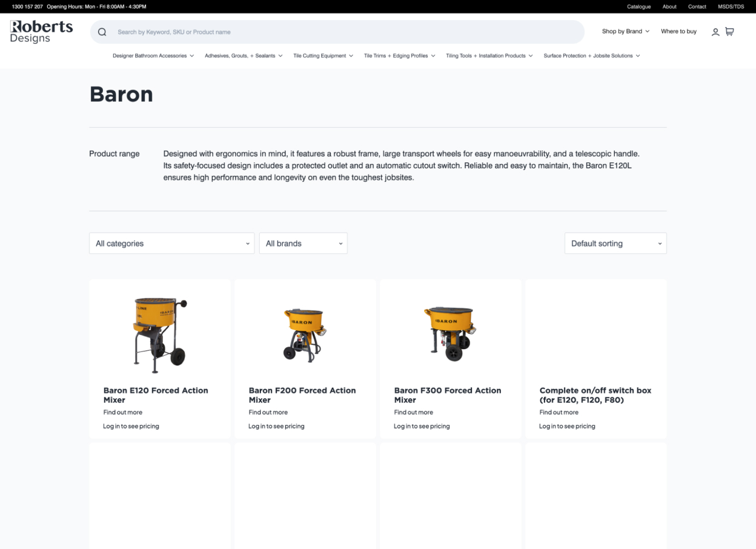Click the Baron F300 mixer product image
This screenshot has width=756, height=549.
(x=451, y=334)
